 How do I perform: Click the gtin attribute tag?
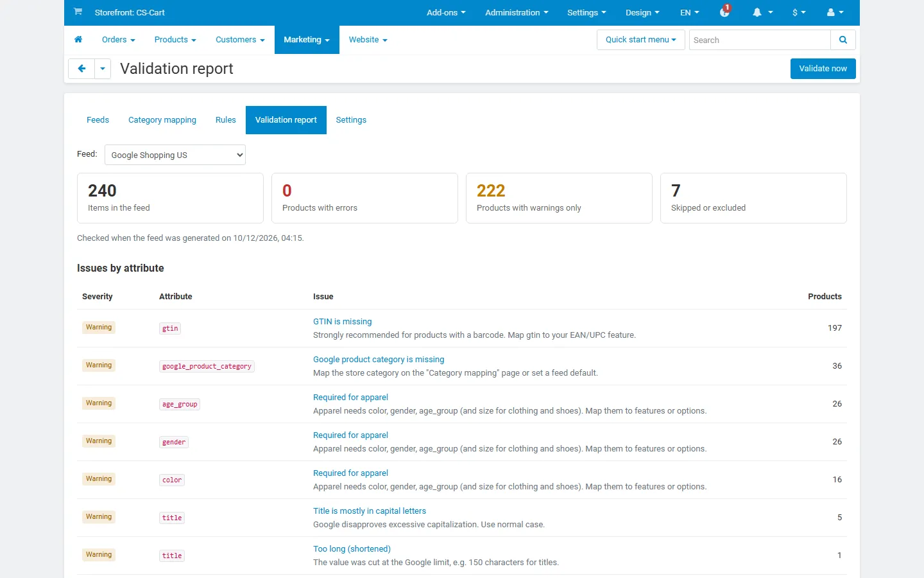(x=170, y=328)
